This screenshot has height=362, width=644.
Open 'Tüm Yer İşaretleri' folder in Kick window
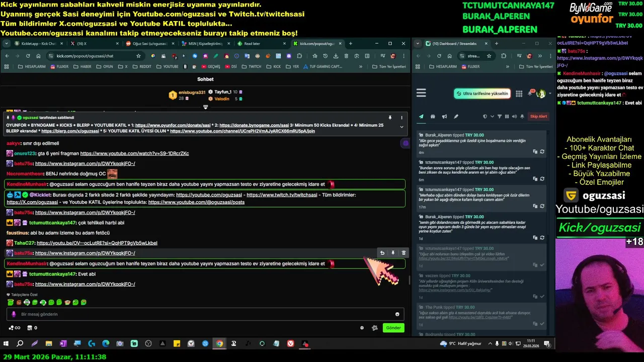click(388, 66)
